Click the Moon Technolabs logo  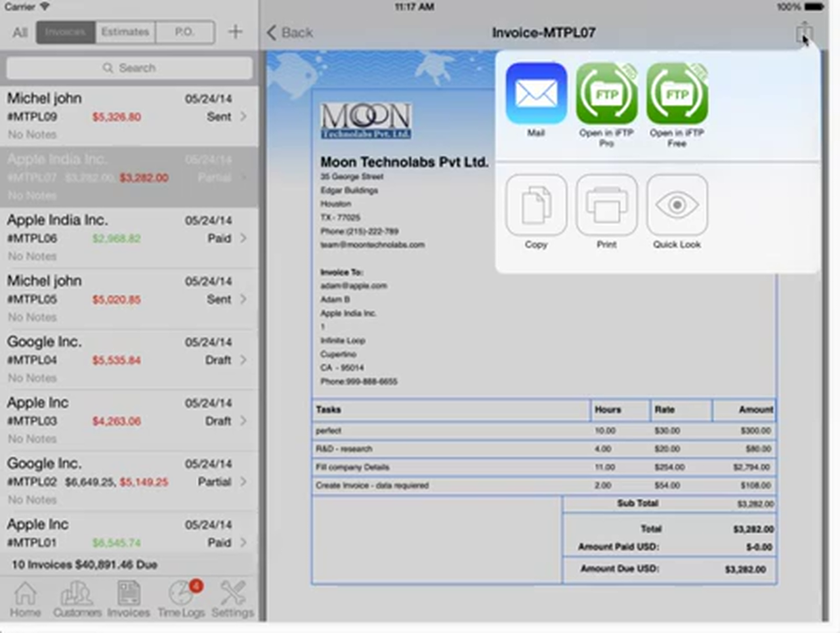click(x=366, y=120)
